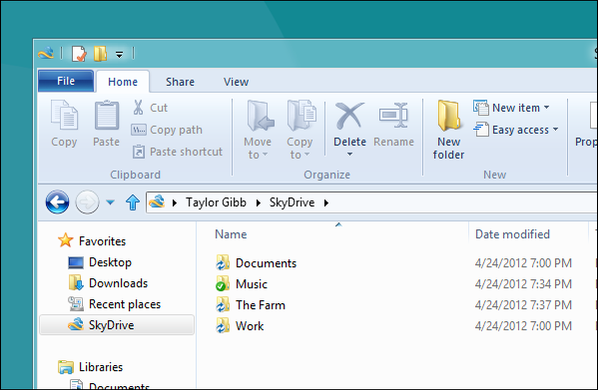Click the Copy path button
Image resolution: width=598 pixels, height=390 pixels.
pos(167,130)
